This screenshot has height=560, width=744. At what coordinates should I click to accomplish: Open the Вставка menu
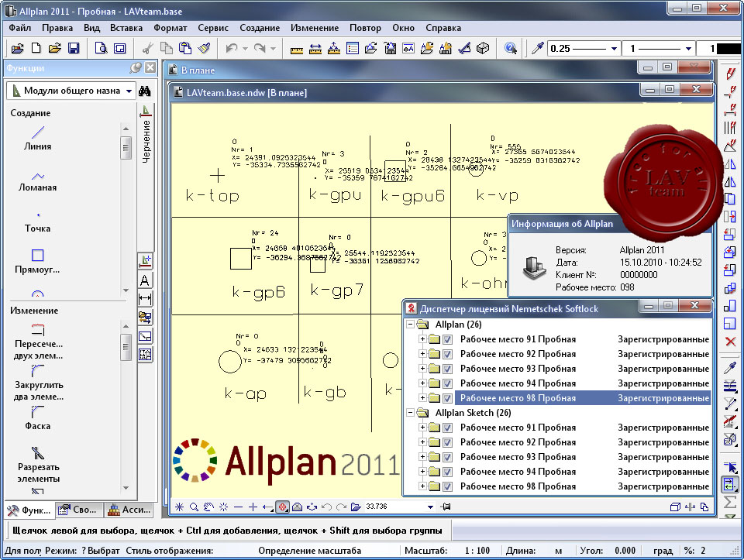tap(126, 28)
